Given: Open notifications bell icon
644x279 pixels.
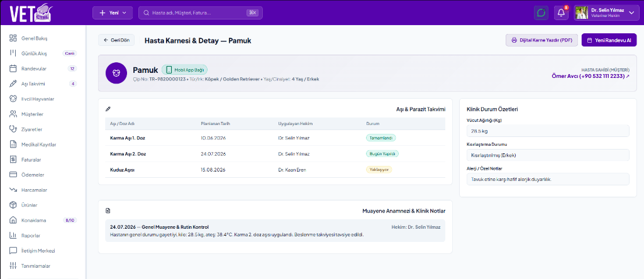Looking at the screenshot, I should (x=561, y=13).
